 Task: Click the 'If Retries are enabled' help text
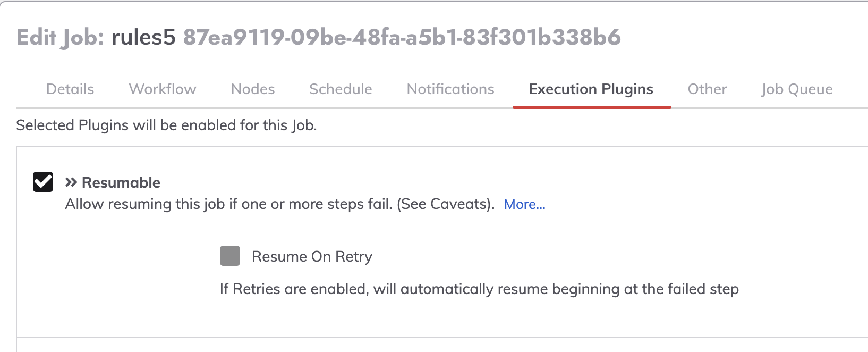pyautogui.click(x=479, y=289)
